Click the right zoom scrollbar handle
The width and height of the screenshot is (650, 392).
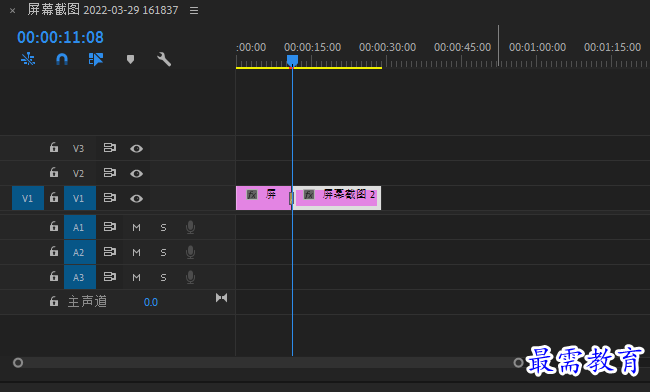coord(518,363)
